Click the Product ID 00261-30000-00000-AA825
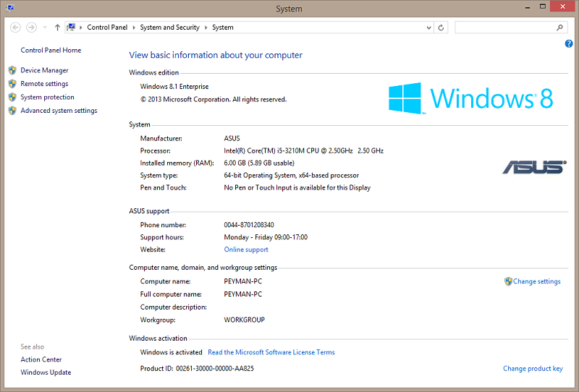The height and width of the screenshot is (392, 579). coord(197,368)
